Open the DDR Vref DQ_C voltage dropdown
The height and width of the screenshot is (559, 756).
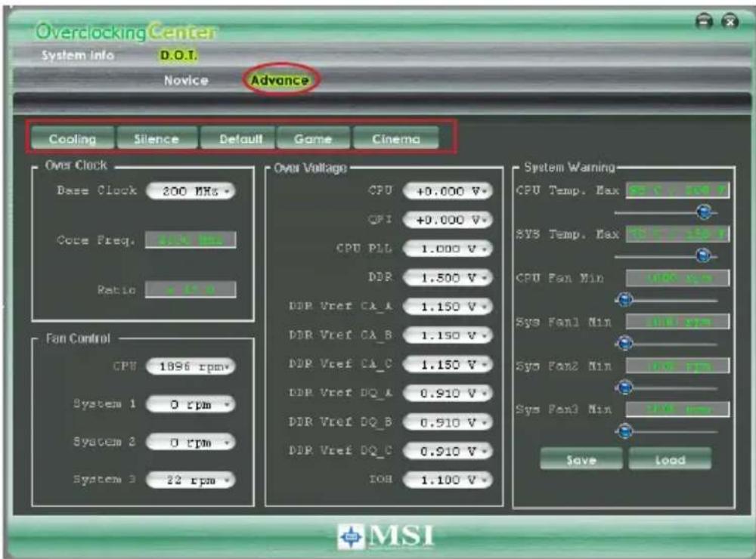point(448,451)
